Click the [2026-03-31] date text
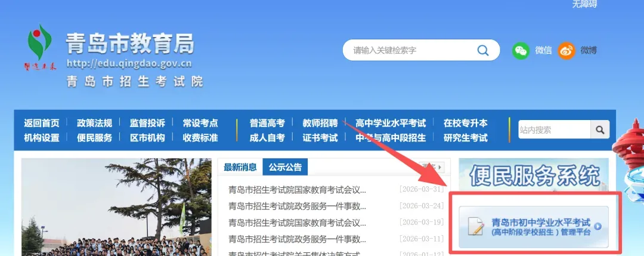Viewport: 644px width, 256px height. pyautogui.click(x=422, y=189)
